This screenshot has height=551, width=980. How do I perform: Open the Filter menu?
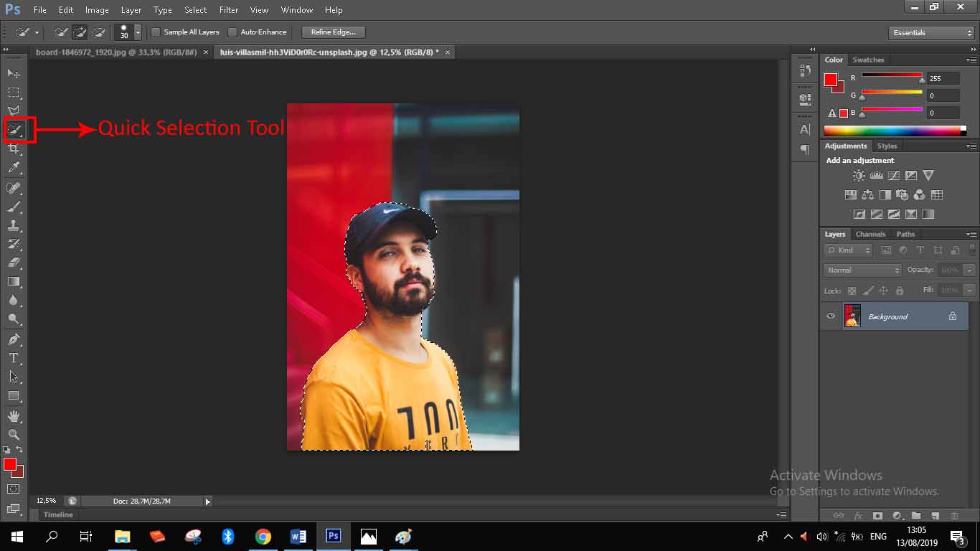229,10
